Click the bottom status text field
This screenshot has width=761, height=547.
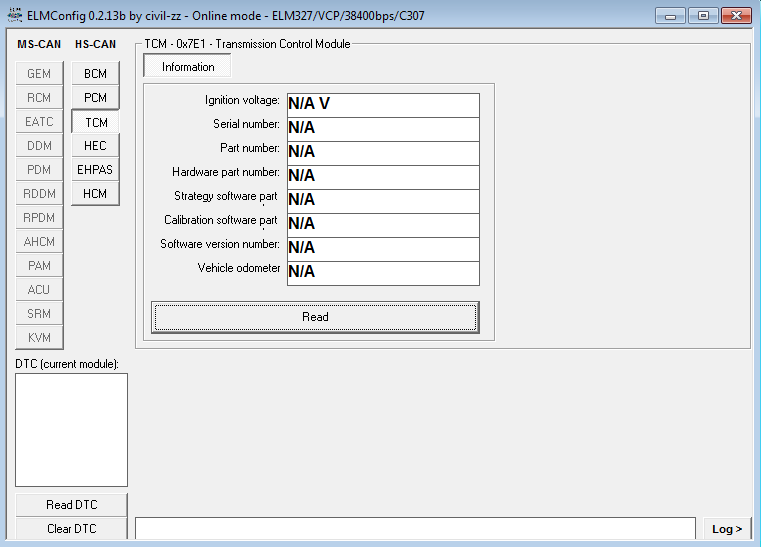click(415, 528)
